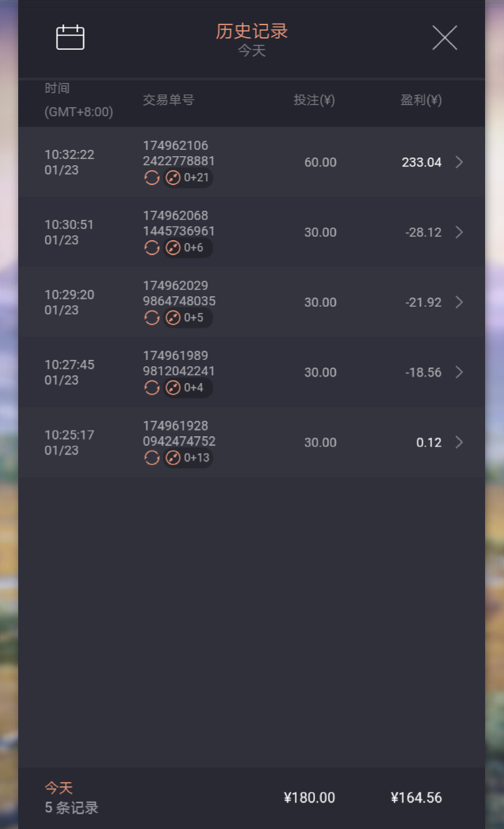Tap the 0+13 free spins badge
This screenshot has width=504, height=829.
188,458
